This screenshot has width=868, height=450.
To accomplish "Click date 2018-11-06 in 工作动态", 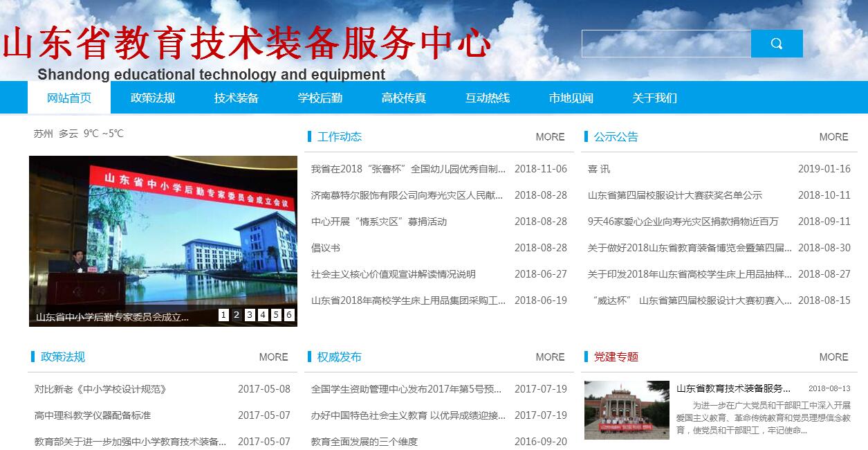I will 541,169.
